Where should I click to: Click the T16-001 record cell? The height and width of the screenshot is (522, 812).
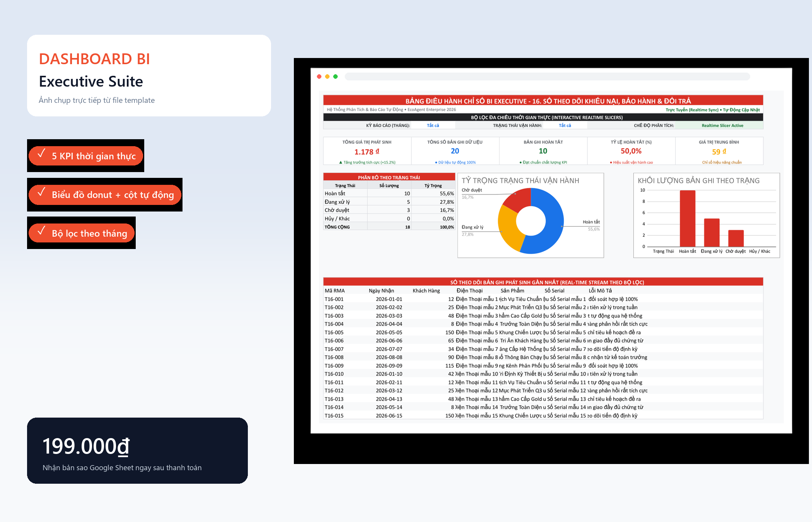point(334,299)
